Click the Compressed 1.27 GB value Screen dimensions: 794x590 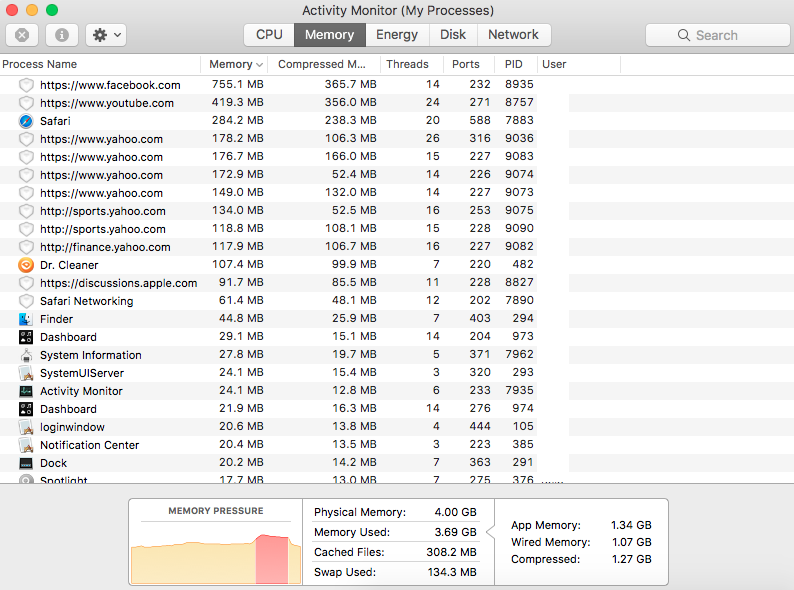(631, 559)
